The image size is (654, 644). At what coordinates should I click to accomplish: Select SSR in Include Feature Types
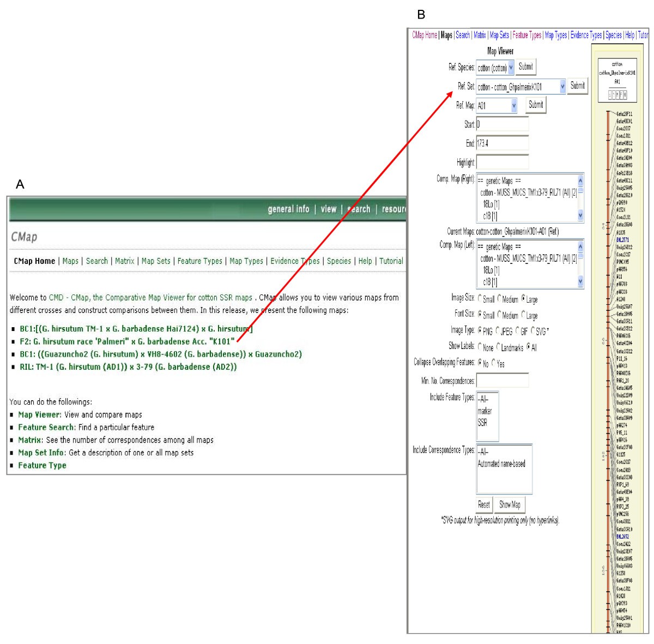click(482, 423)
